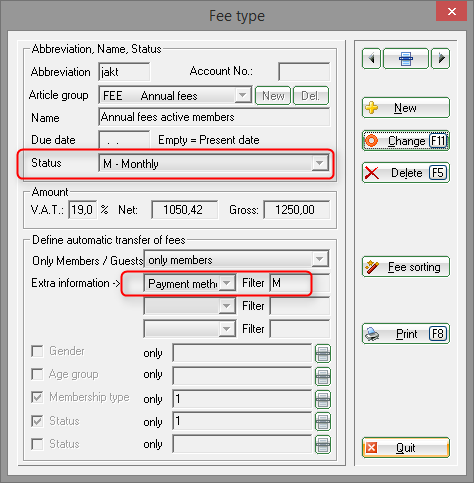The width and height of the screenshot is (474, 483).
Task: Open the Article group dropdown
Action: (242, 95)
